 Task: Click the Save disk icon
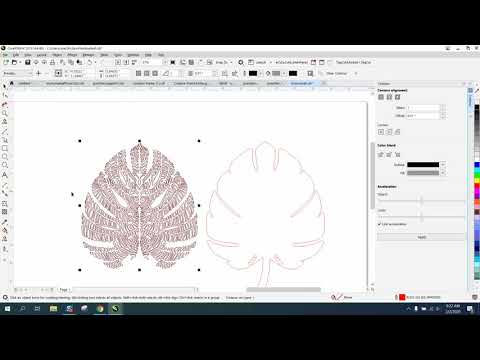click(x=28, y=62)
